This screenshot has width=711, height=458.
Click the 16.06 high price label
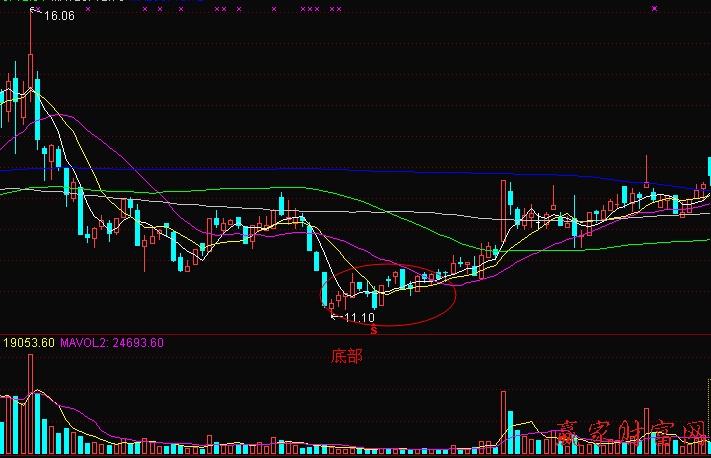pos(58,17)
